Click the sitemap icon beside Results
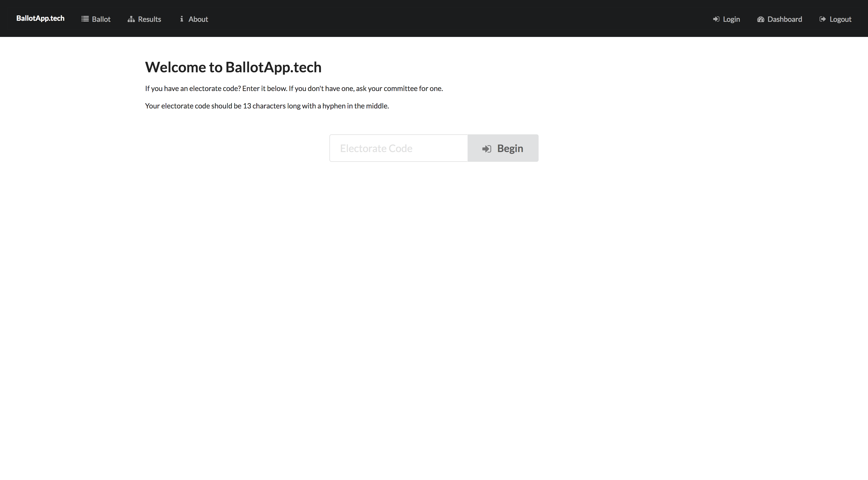 pyautogui.click(x=131, y=19)
